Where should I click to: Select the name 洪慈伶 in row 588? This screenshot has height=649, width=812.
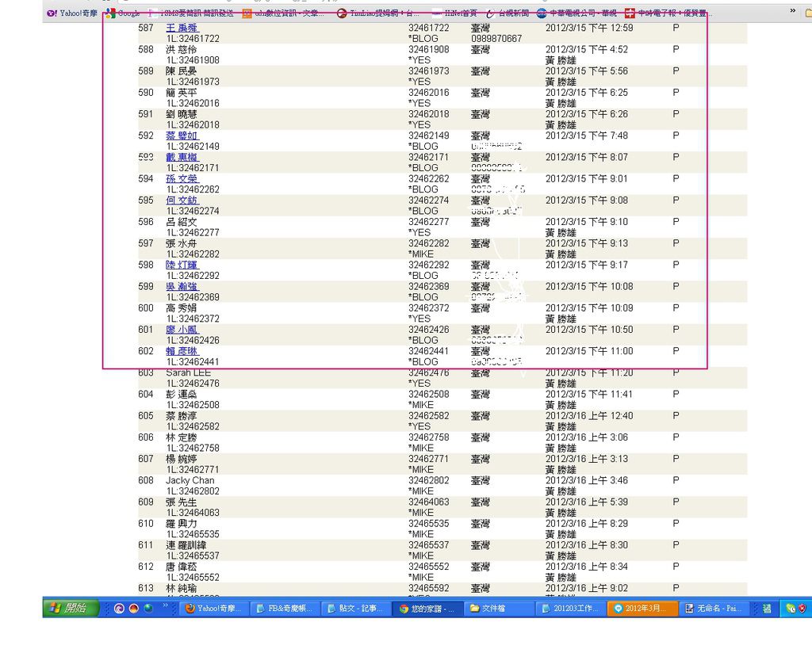click(x=182, y=50)
